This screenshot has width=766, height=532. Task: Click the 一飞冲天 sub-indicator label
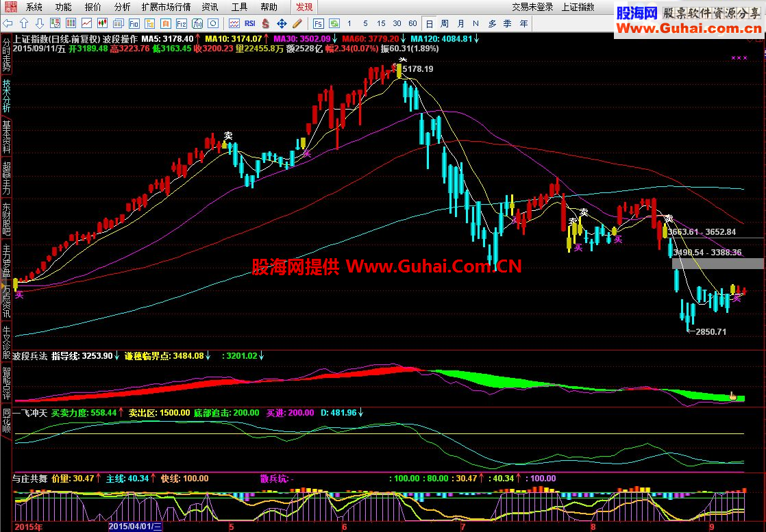(x=30, y=413)
